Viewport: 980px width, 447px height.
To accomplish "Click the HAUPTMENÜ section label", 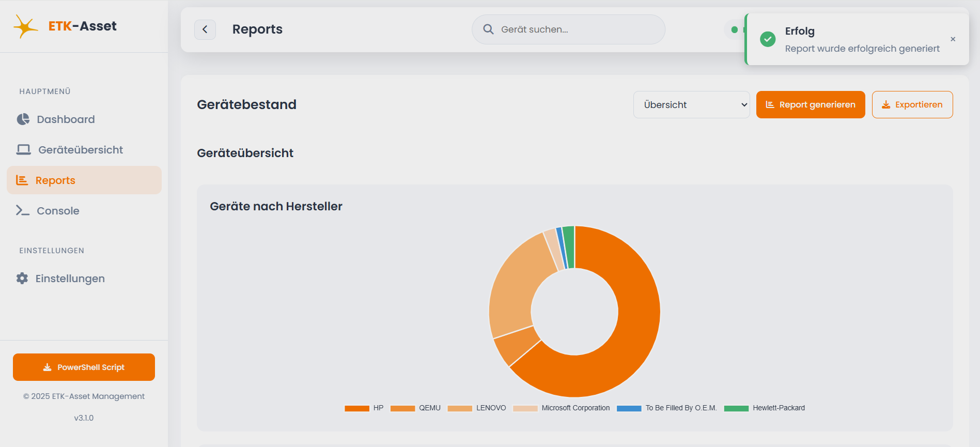I will tap(45, 91).
